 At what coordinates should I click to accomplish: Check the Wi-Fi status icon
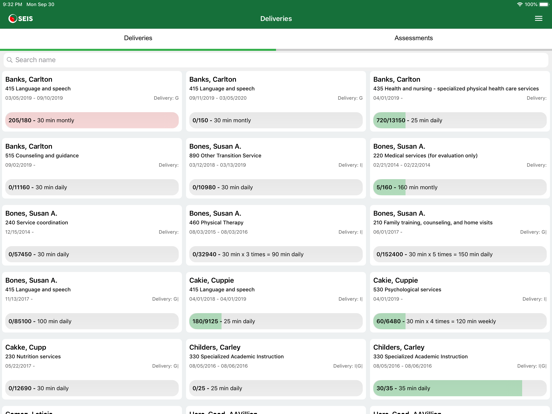pos(520,4)
